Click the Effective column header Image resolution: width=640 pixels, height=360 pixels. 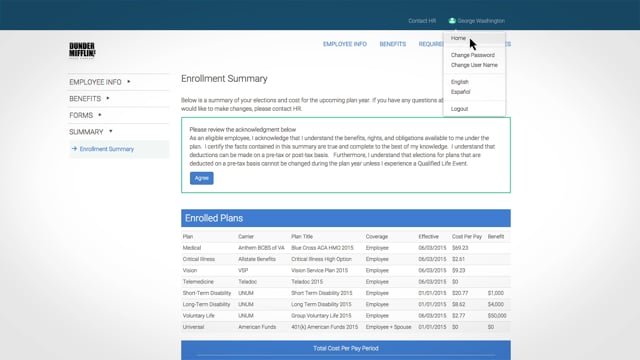(429, 236)
